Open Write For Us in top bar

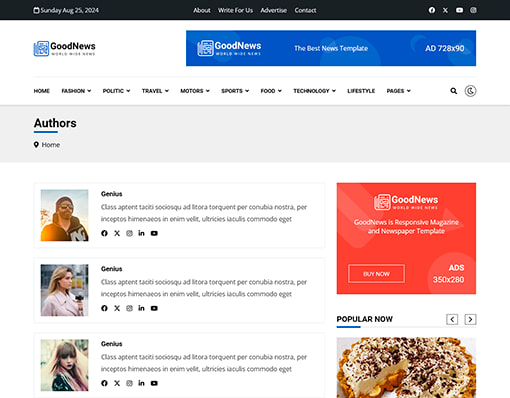(x=235, y=10)
